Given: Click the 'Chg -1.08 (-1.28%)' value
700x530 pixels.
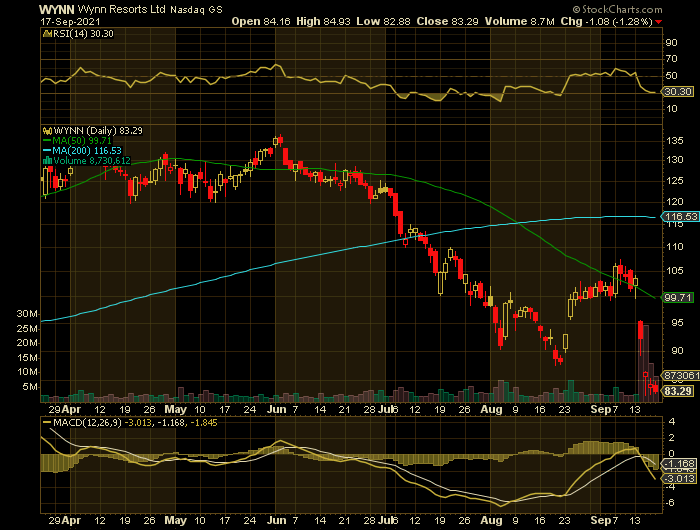Looking at the screenshot, I should 606,21.
